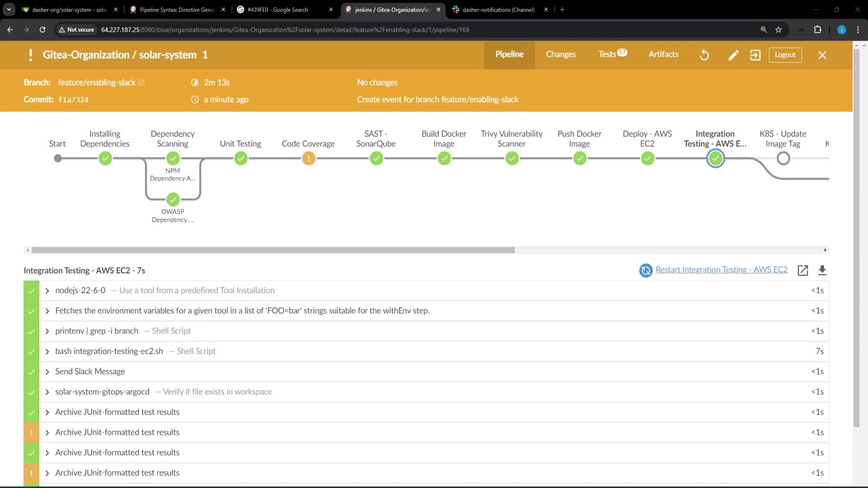
Task: Select the OWASP Dependency check node
Action: [173, 199]
